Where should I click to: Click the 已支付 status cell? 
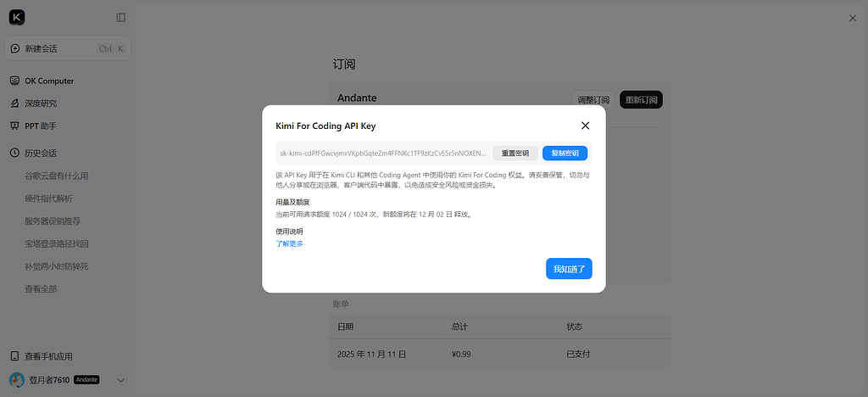coord(578,355)
